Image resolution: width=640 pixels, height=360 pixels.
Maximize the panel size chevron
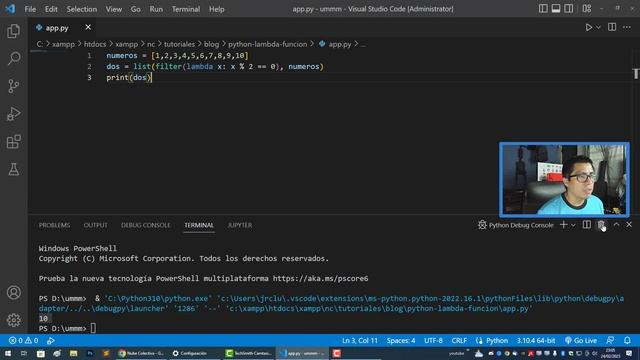616,224
